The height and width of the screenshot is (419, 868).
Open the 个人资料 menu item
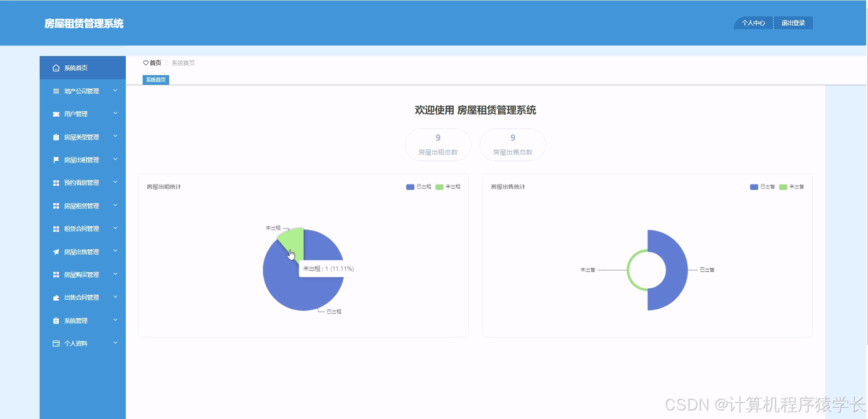coord(83,343)
